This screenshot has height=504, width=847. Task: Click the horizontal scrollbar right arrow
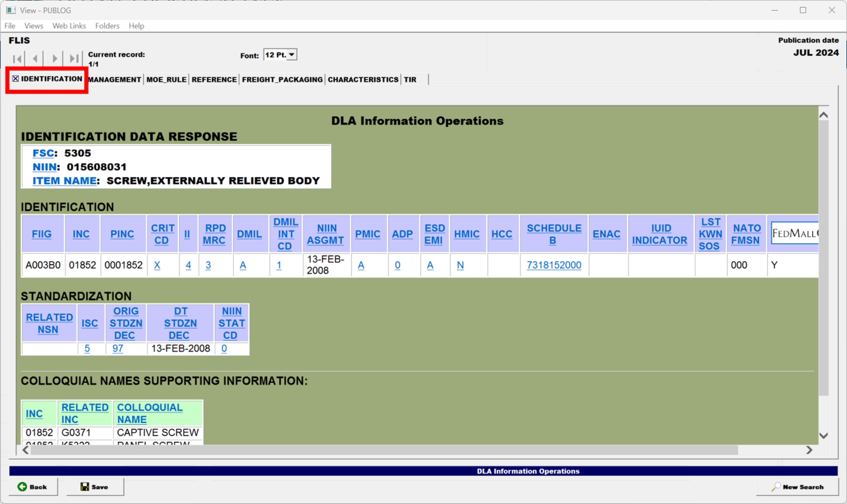(809, 450)
